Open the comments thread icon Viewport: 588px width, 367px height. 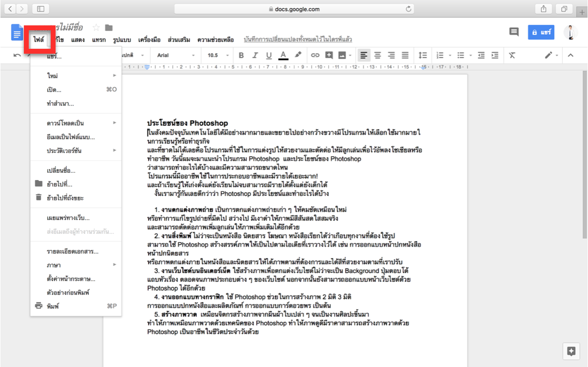[x=514, y=32]
